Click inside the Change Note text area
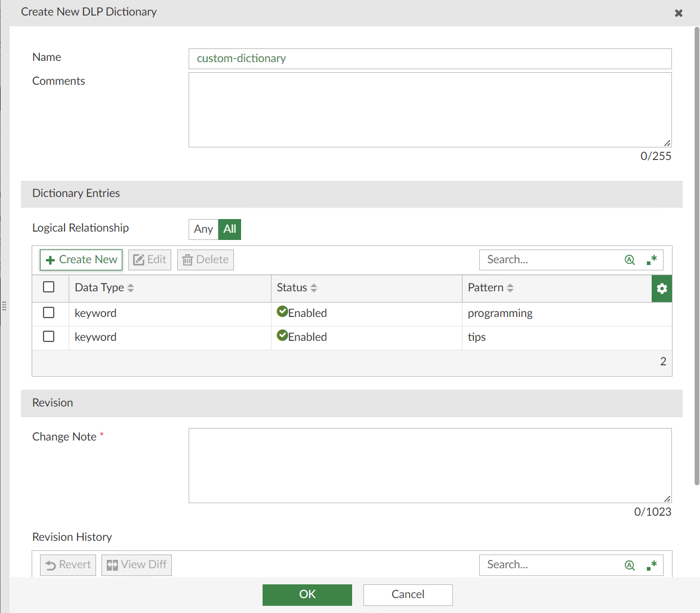The height and width of the screenshot is (613, 700). click(x=430, y=465)
